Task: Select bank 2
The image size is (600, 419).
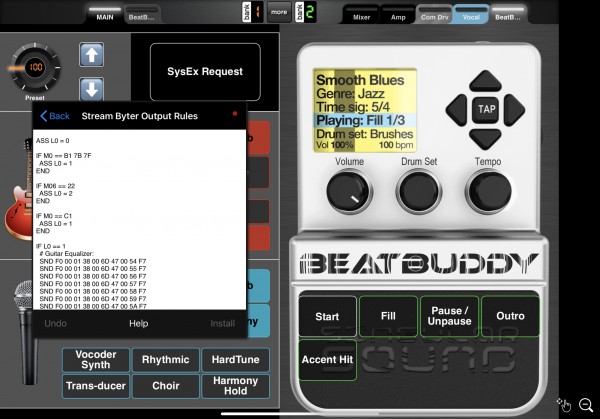Action: click(x=305, y=12)
